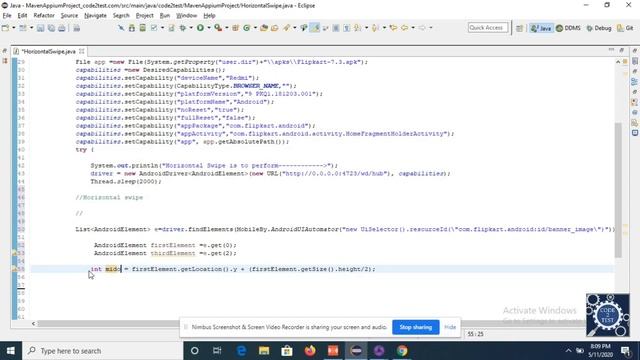Click the Back navigation arrow
This screenshot has height=360, width=640.
(404, 28)
